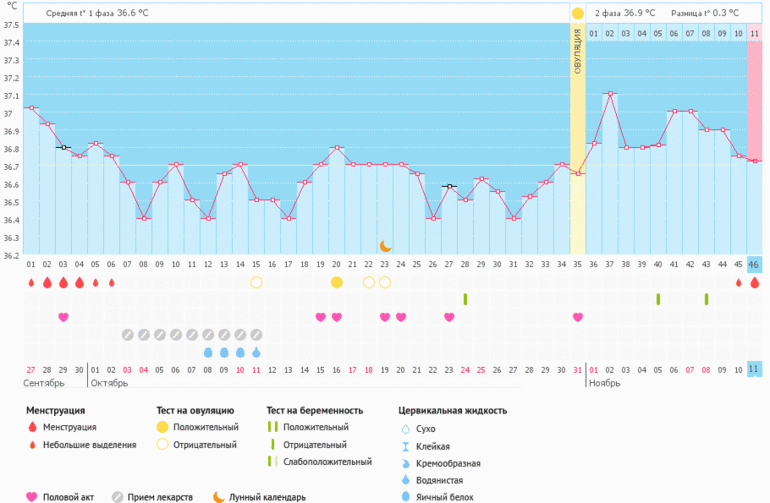Click the intercourse heart under cycle day 27
Viewport: 770px width, 503px height.
tap(449, 317)
